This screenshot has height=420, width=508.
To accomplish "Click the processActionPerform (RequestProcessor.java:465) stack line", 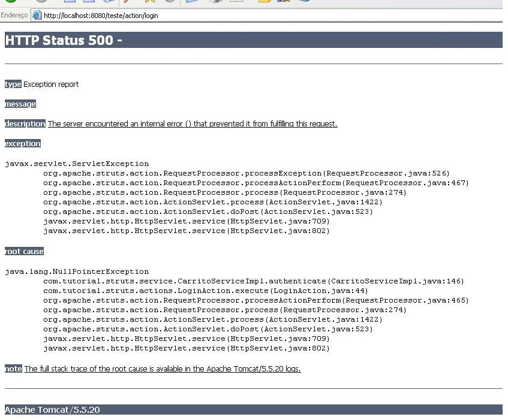I will [x=256, y=301].
